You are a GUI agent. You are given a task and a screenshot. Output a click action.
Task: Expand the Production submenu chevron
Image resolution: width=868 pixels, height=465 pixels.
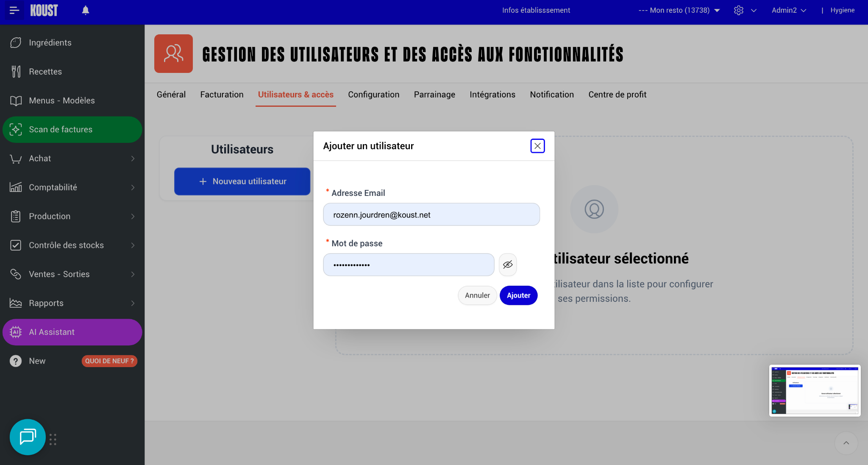pos(133,217)
